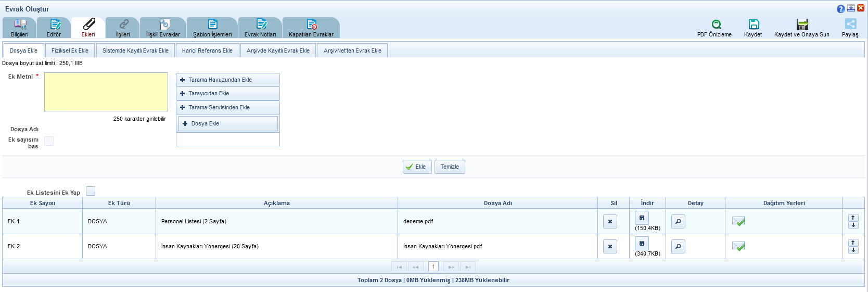This screenshot has width=868, height=292.
Task: Delete the EK-1 deneme.pdf attachment
Action: click(x=610, y=221)
